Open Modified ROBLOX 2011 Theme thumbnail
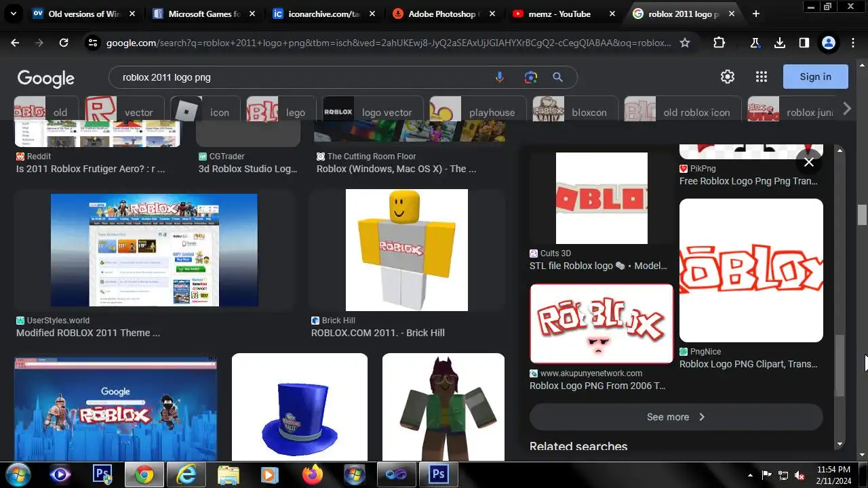 click(x=154, y=250)
